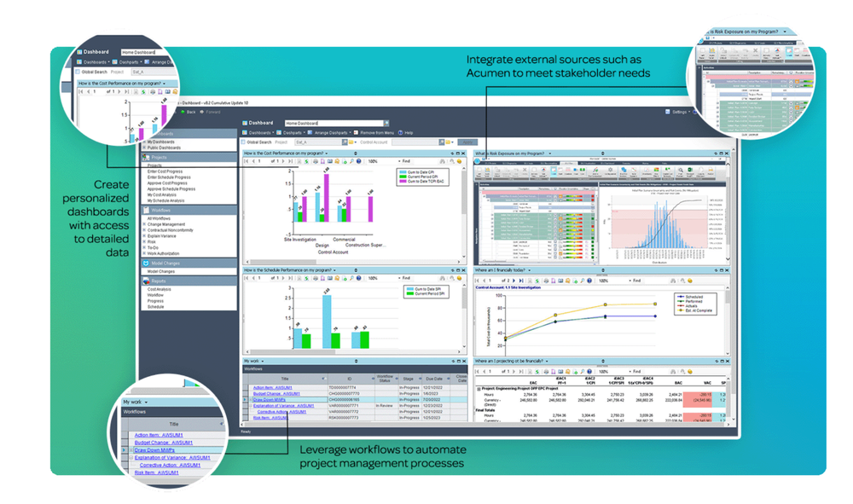Open the Dashboards menu
This screenshot has width=853, height=504.
(x=258, y=132)
